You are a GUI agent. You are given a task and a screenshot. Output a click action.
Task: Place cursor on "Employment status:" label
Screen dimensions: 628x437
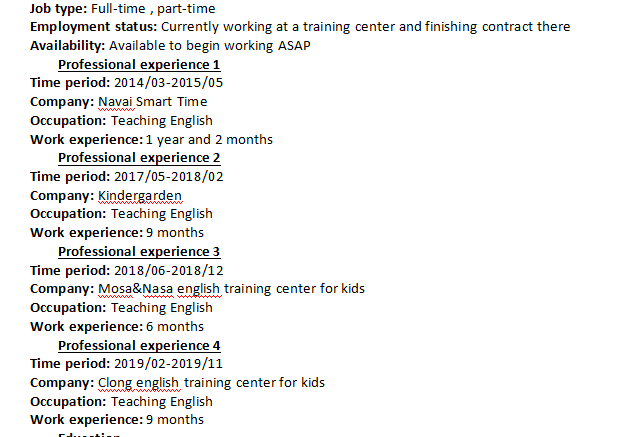click(x=93, y=27)
